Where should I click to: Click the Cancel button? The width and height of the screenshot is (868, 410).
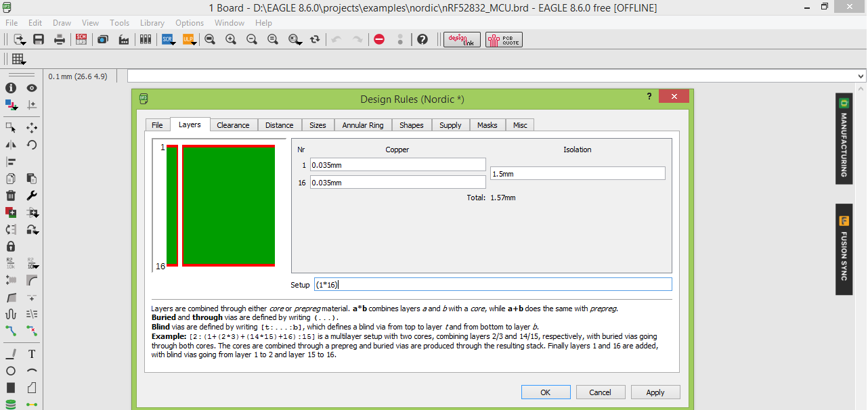click(x=600, y=392)
